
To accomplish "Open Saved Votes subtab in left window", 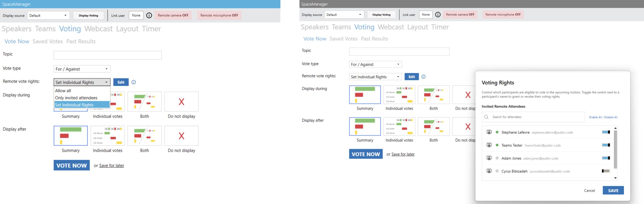I will (48, 41).
